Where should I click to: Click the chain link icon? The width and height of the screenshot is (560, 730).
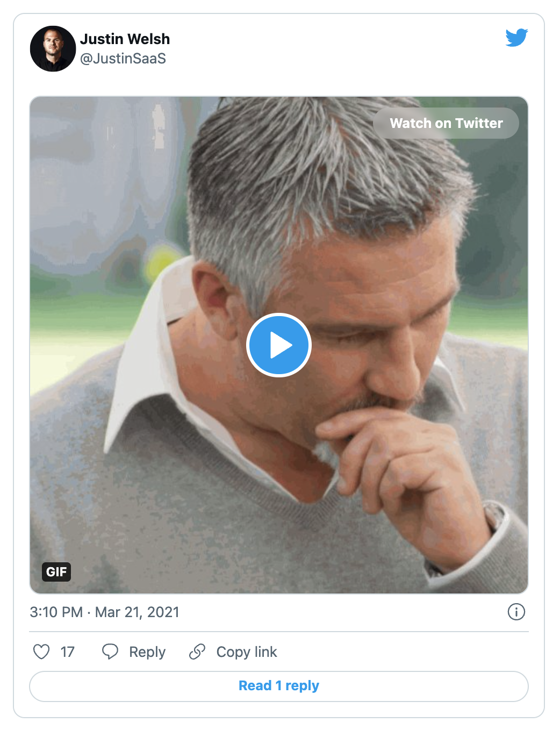pyautogui.click(x=197, y=652)
